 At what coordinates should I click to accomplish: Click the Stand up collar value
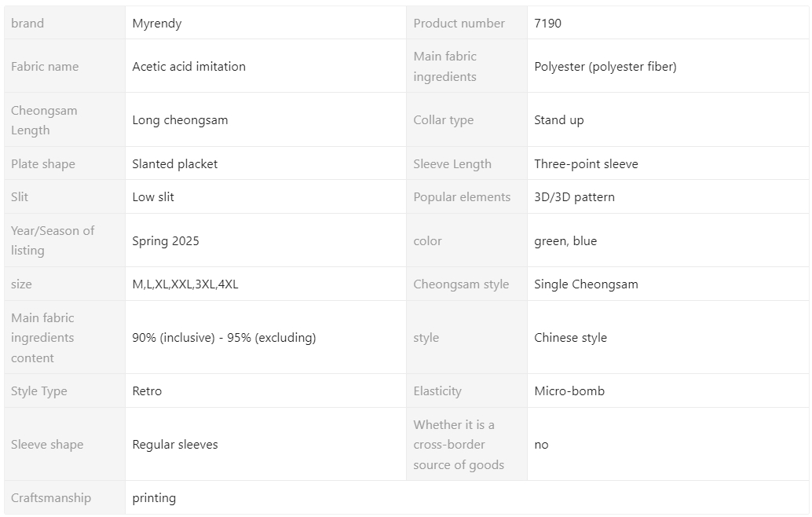point(559,120)
